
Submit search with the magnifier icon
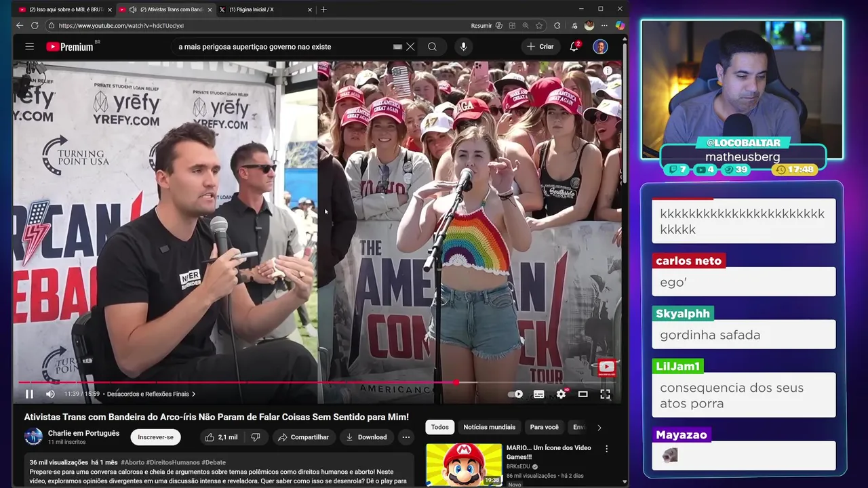432,47
